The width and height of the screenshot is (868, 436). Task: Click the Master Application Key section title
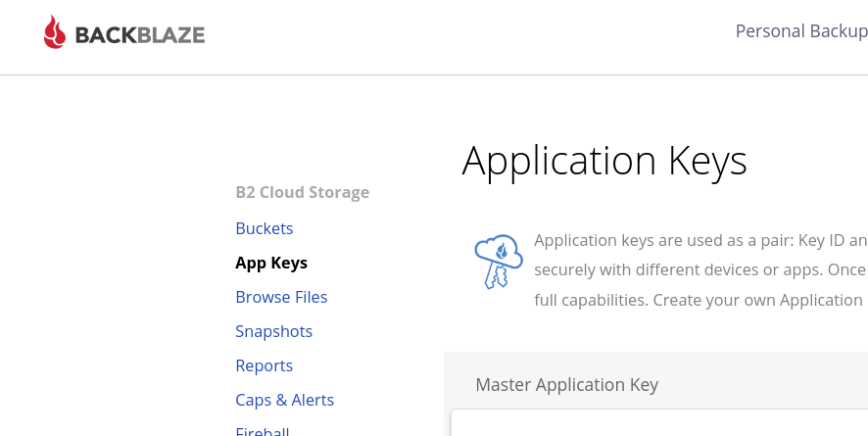tap(566, 385)
